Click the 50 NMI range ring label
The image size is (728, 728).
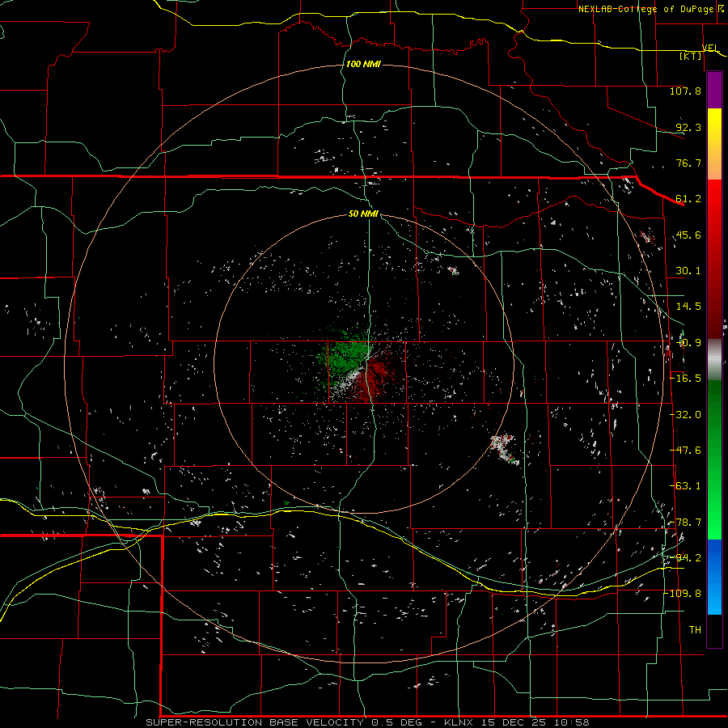pos(363,214)
